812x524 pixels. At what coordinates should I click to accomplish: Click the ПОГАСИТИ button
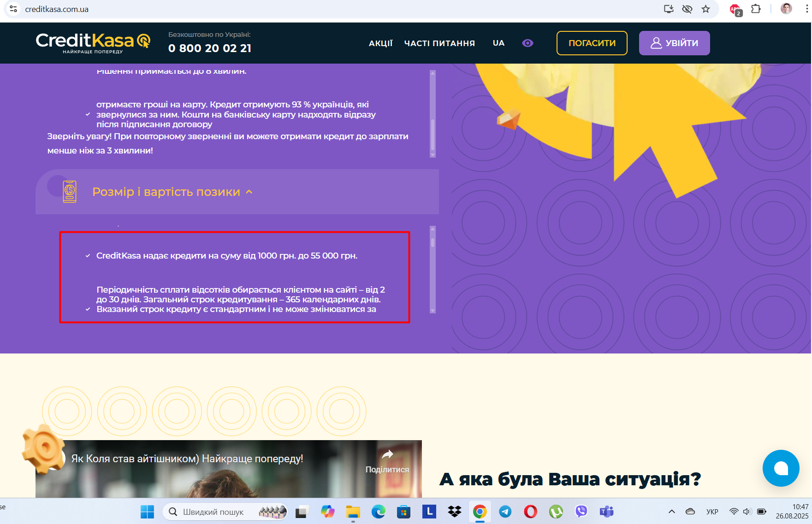coord(592,43)
